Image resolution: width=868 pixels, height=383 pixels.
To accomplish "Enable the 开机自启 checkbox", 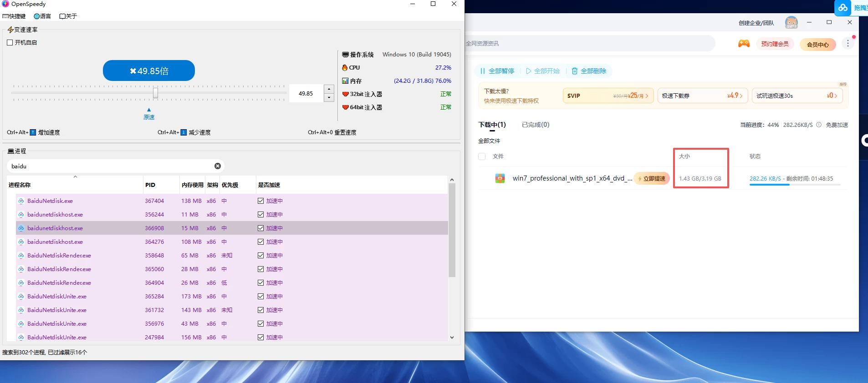I will (x=10, y=43).
